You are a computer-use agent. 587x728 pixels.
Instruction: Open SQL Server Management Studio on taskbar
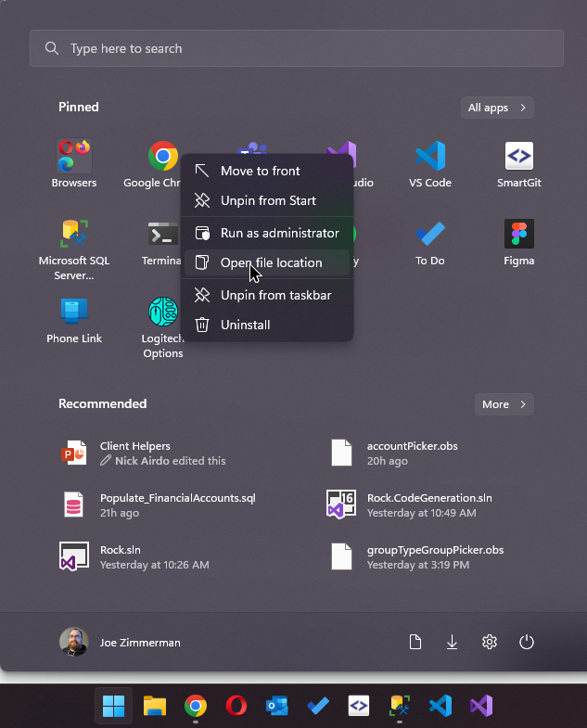400,706
